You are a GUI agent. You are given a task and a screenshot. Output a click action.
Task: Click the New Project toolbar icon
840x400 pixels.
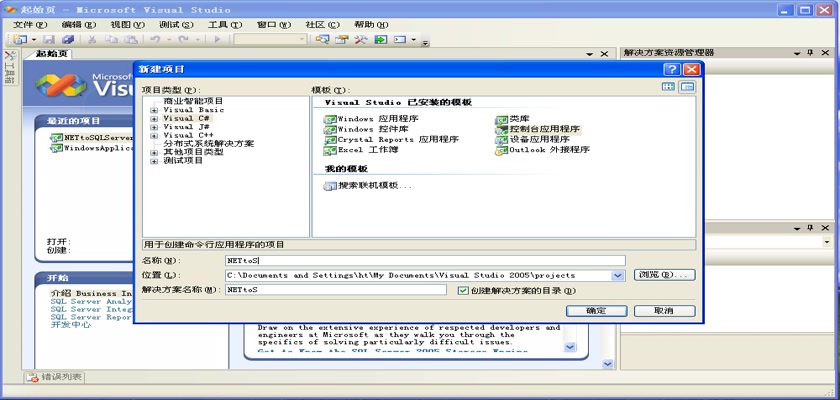point(21,40)
